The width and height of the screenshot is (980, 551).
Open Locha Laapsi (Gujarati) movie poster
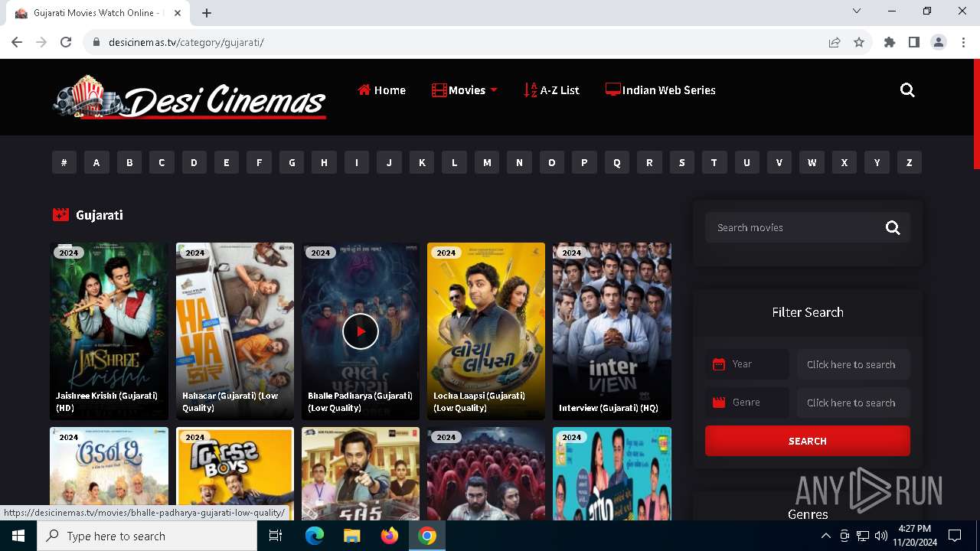click(486, 331)
